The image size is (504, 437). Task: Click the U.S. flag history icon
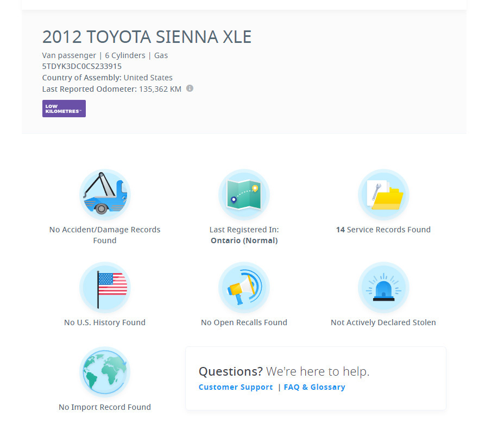tap(105, 287)
